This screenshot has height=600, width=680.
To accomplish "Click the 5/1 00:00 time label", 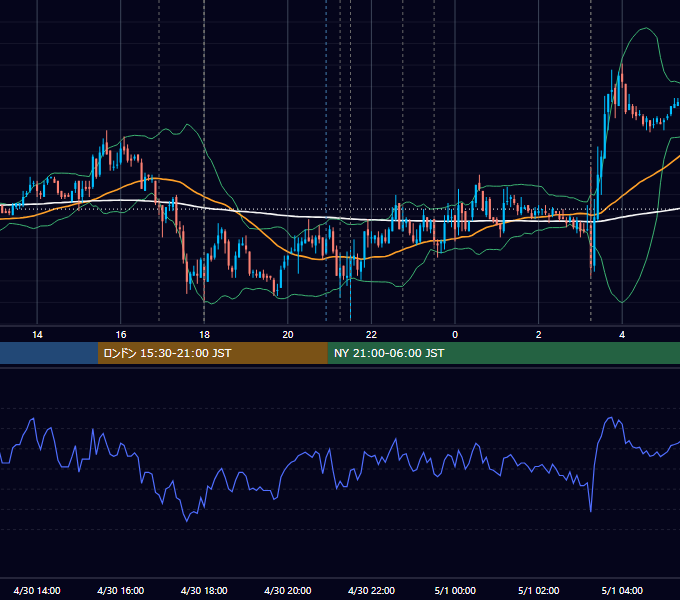I will tap(455, 590).
